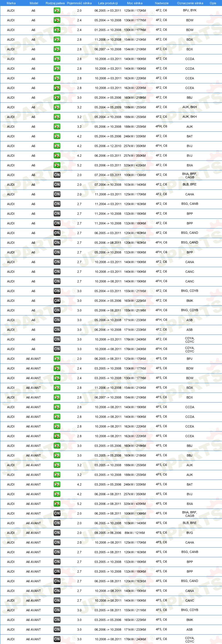Click ON icon in A6 CAHA 11.2008 row
Screen dimensions: 222x644
[57, 194]
